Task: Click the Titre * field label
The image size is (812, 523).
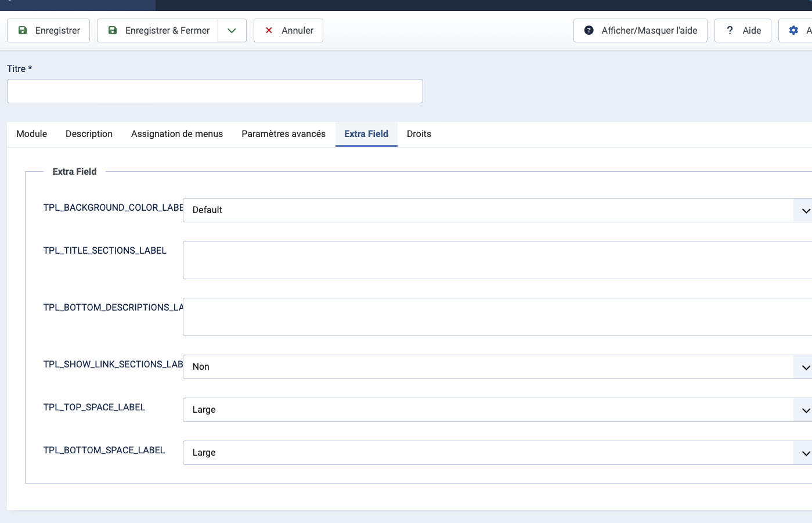Action: coord(19,69)
